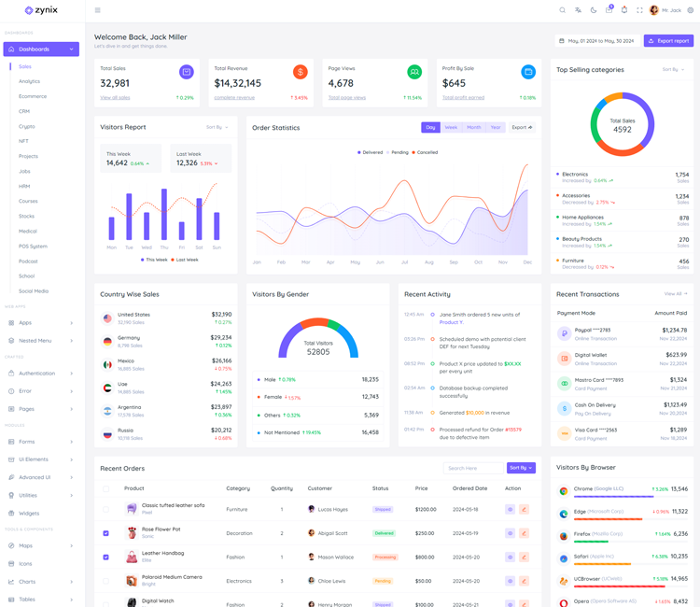Click the edit icon for Rose Flower Pot order

(x=525, y=533)
